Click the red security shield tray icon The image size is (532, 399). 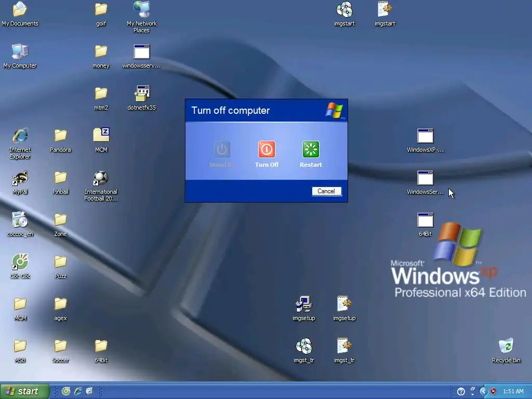494,392
